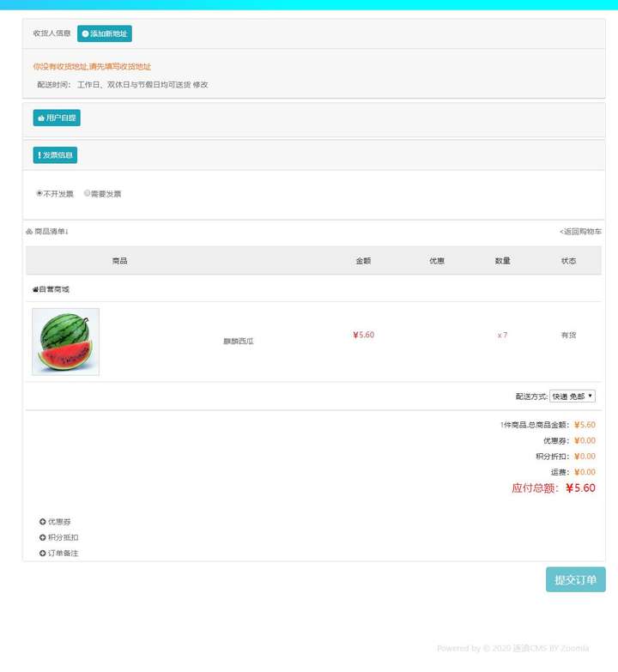Image resolution: width=618 pixels, height=672 pixels.
Task: Click the plus icon beside 积分抵扣
Action: [x=43, y=537]
